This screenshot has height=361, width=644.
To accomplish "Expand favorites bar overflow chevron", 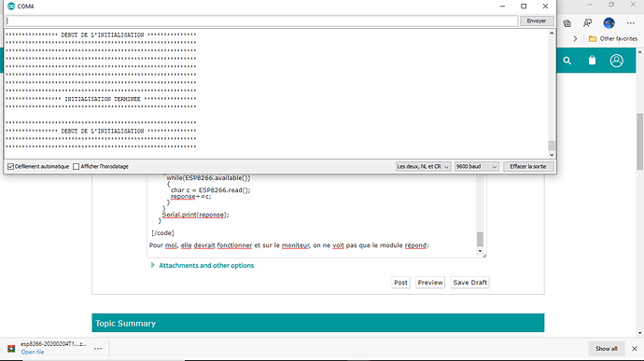I will point(575,38).
